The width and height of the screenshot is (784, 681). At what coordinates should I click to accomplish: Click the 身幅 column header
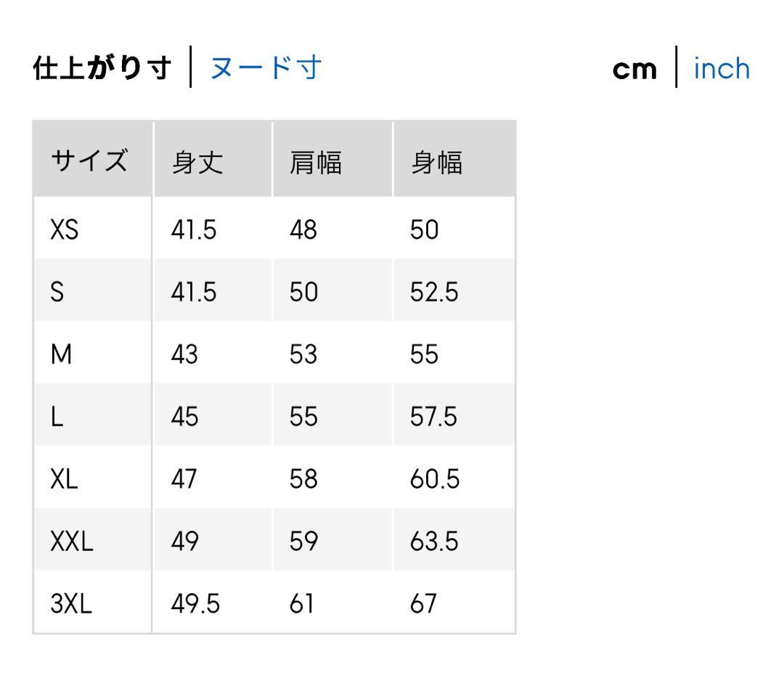click(436, 162)
